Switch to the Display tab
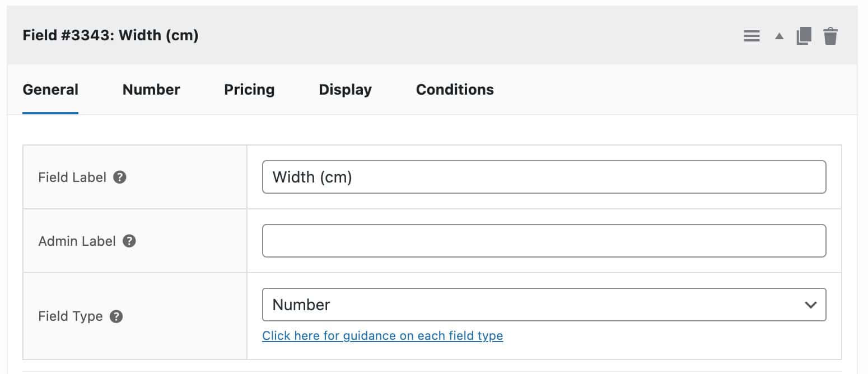868x374 pixels. pyautogui.click(x=345, y=90)
